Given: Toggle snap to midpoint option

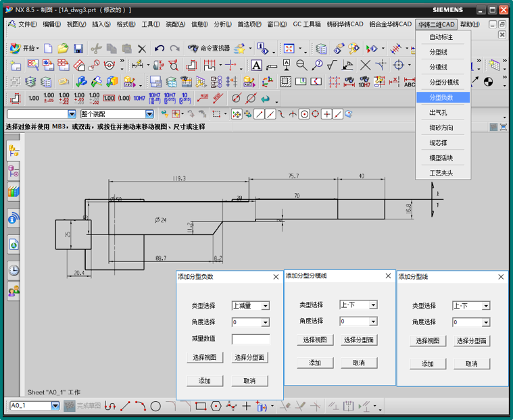Looking at the screenshot, I should (270, 114).
